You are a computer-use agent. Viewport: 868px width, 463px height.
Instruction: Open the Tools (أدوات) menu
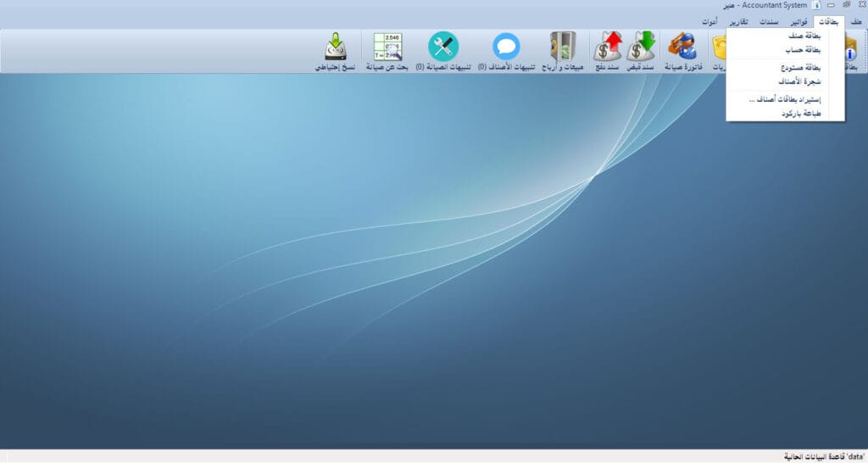[710, 21]
